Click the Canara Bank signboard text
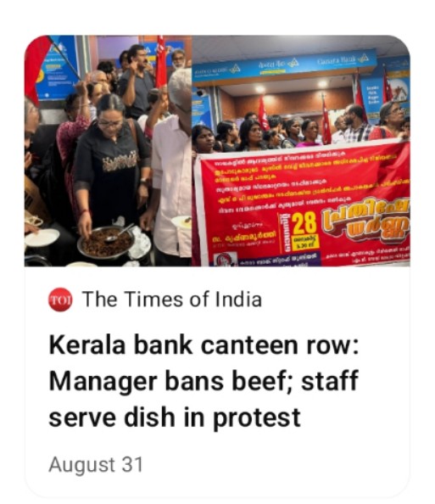Viewport: 435px width, 504px height. [337, 60]
